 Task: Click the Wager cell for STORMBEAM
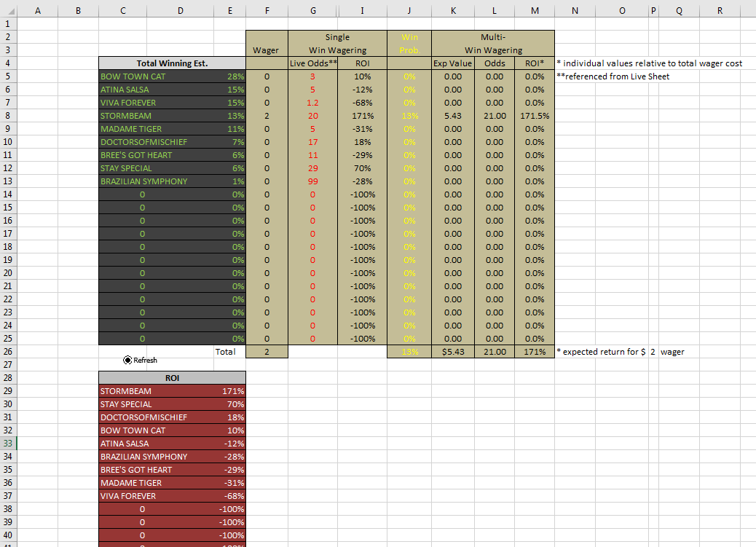tap(267, 116)
